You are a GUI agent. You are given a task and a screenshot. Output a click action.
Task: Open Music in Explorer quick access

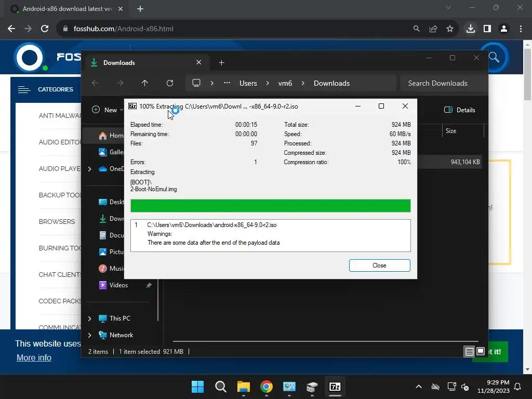click(x=111, y=269)
